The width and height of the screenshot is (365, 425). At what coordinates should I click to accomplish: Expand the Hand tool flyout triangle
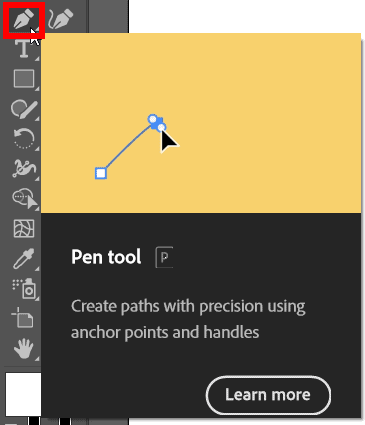point(37,359)
